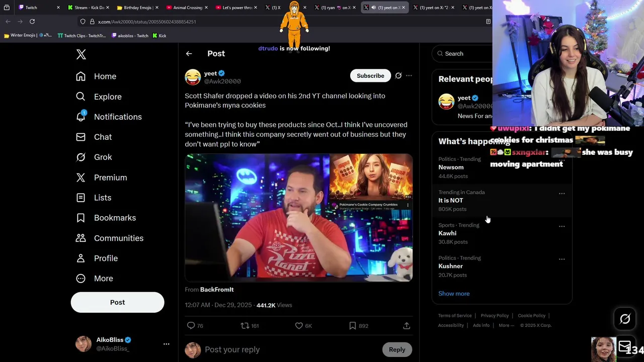Switch to the Animal Crossing tab
This screenshot has width=644, height=362.
coord(187,8)
